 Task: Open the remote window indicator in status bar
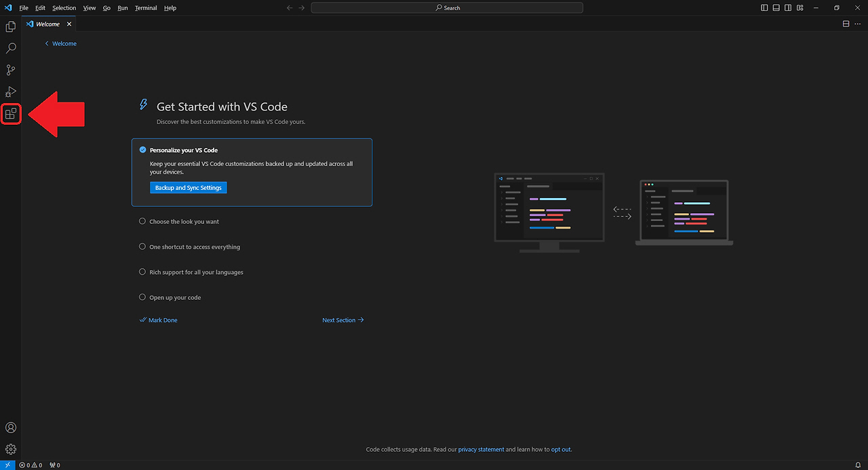point(7,465)
